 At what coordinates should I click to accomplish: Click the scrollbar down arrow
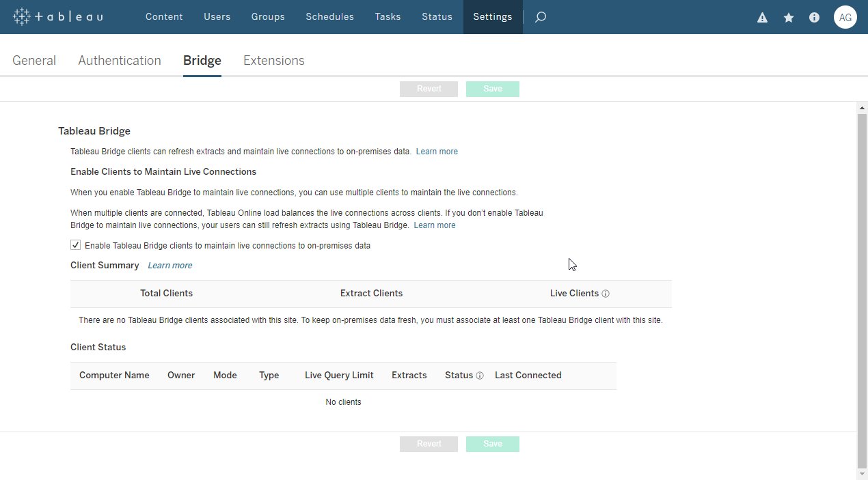tap(862, 474)
